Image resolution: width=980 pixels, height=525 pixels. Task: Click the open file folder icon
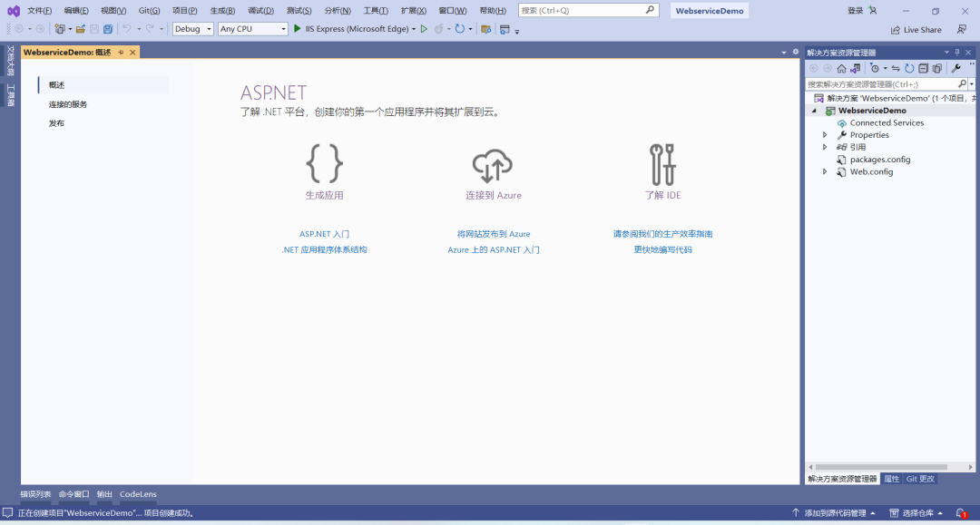[81, 29]
